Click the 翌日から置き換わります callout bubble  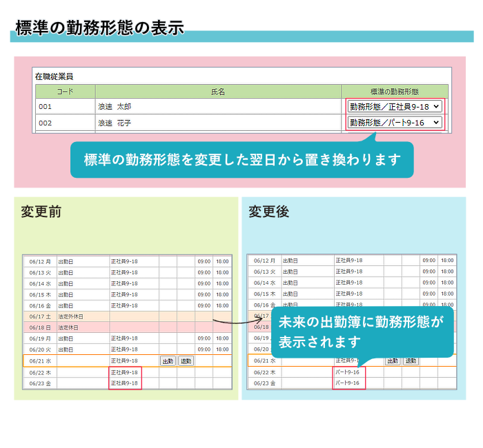click(241, 159)
